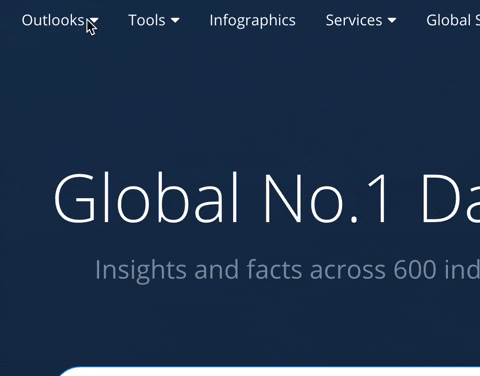Expand the caret arrow beside Services
The height and width of the screenshot is (376, 480).
(x=392, y=21)
